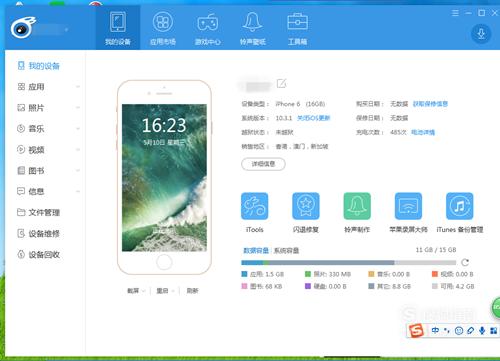Open the iTunes 备份管理 music icon
Viewport: 500px width, 361px height.
point(460,206)
